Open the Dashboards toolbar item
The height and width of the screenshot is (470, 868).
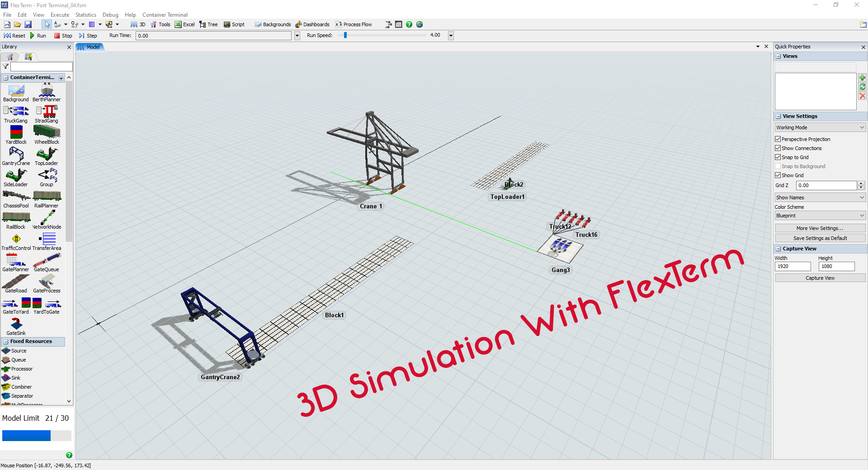[312, 24]
